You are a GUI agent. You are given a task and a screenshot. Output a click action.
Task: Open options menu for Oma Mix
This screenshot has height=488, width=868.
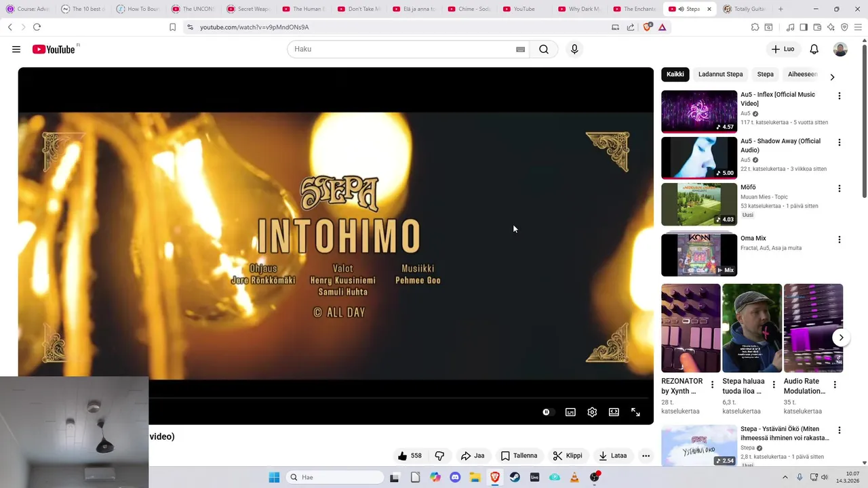840,240
